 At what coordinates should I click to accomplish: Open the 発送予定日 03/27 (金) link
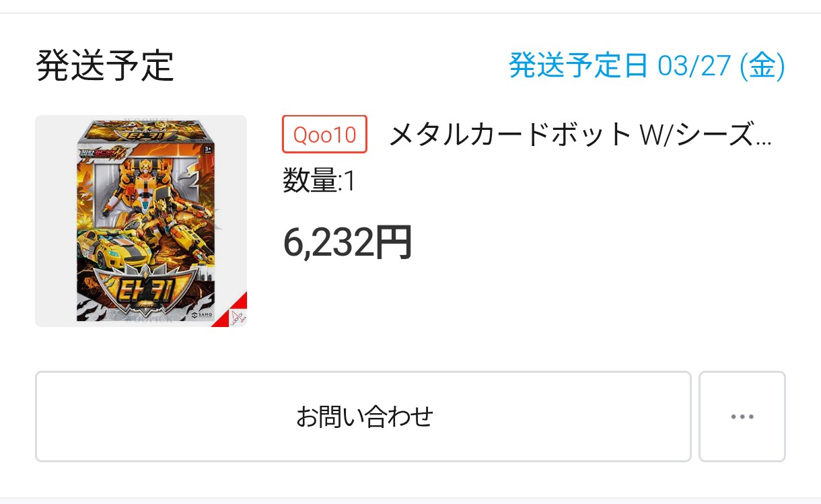point(647,66)
